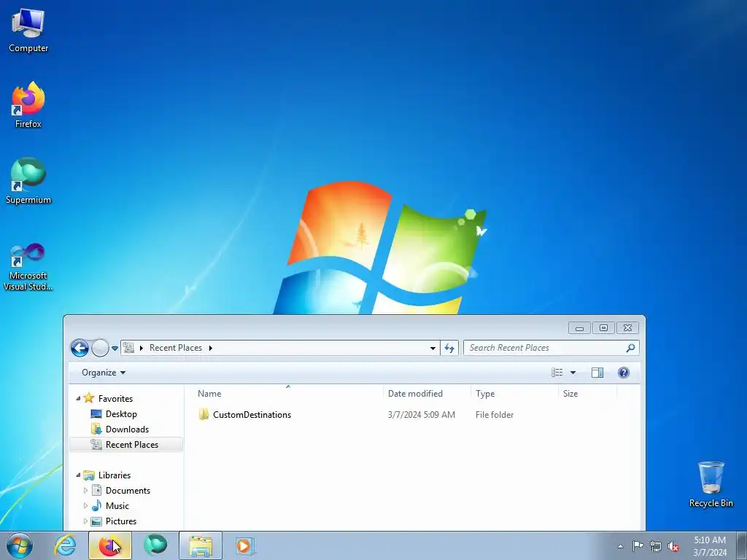Open Explorer Help button
Screen dimensions: 747x560
623,373
